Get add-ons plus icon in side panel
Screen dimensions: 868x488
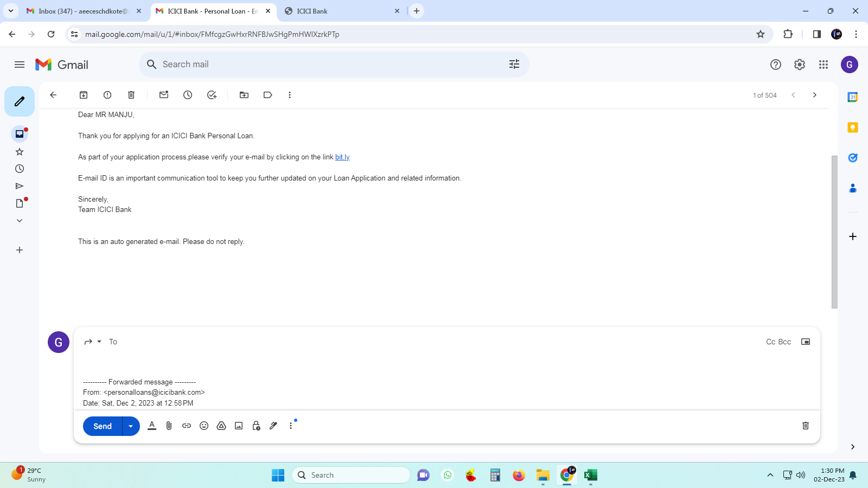tap(853, 236)
